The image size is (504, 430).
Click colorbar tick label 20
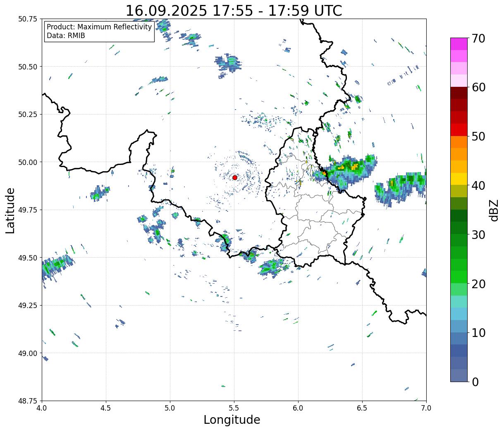tap(478, 284)
